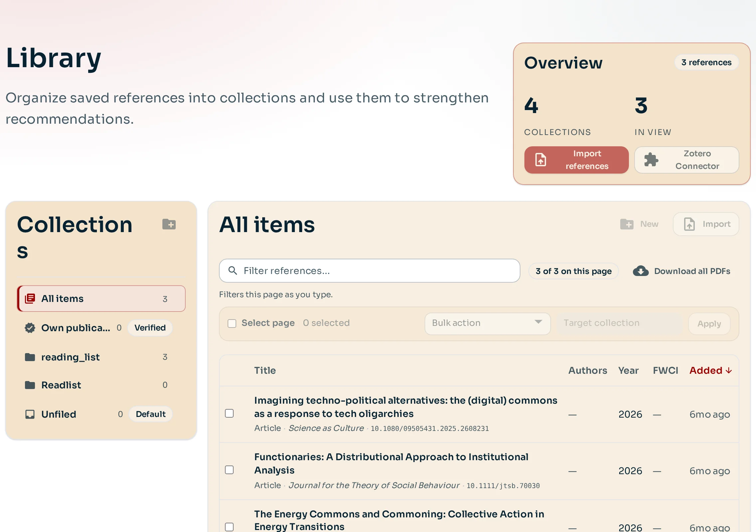The image size is (756, 532).
Task: Open the Unfiled collection
Action: [x=101, y=414]
